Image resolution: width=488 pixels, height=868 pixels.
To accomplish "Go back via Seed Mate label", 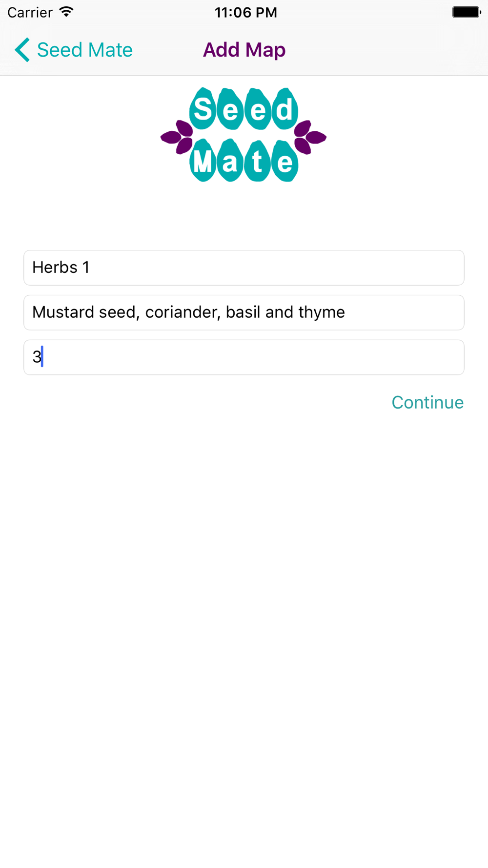I will point(85,50).
